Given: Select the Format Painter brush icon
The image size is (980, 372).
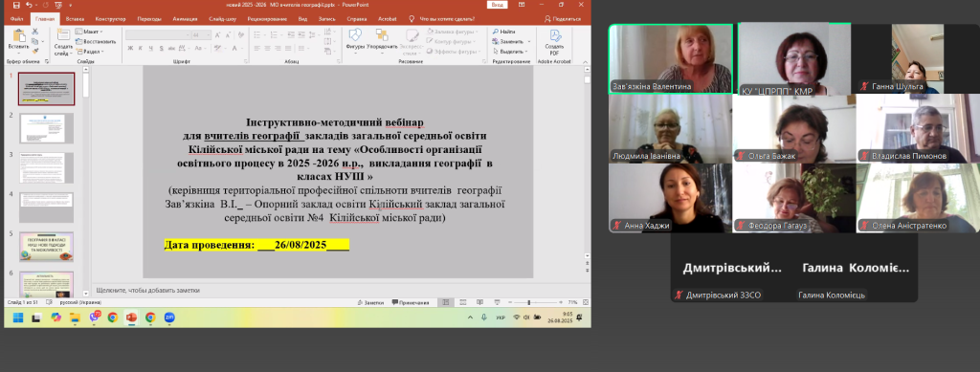Looking at the screenshot, I should [35, 51].
